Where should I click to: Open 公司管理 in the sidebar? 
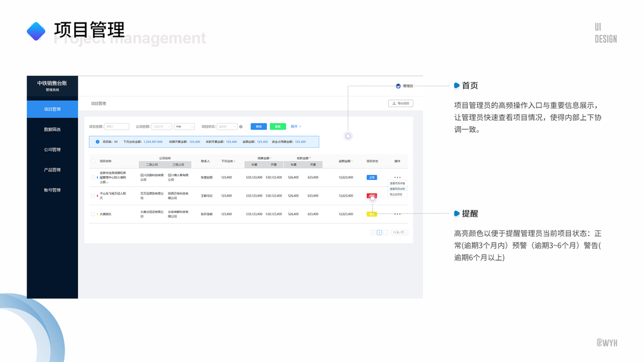tap(52, 150)
